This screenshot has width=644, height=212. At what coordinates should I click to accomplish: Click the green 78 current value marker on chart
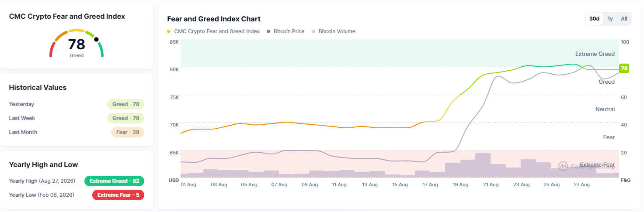pyautogui.click(x=624, y=68)
